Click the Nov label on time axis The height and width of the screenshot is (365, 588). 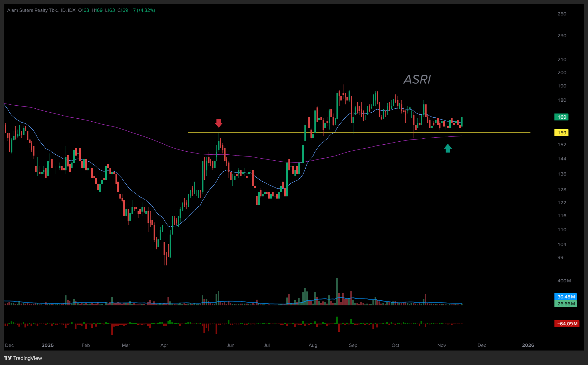pos(442,345)
